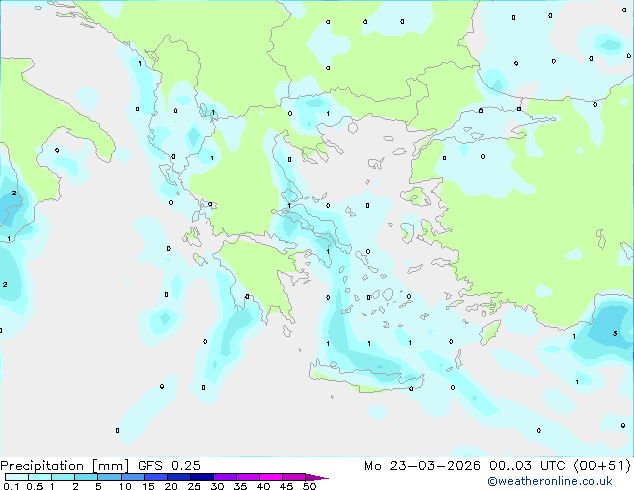Click the legend's over-50 arrow tip
The width and height of the screenshot is (634, 490).
click(x=317, y=477)
